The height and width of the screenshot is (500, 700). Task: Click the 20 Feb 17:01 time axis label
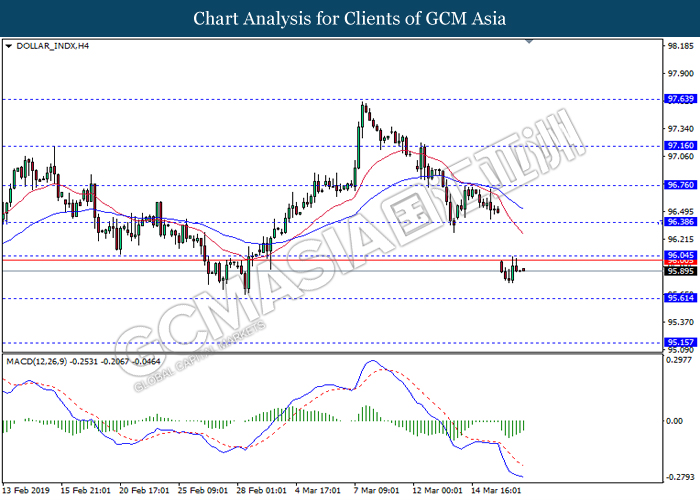pyautogui.click(x=144, y=490)
